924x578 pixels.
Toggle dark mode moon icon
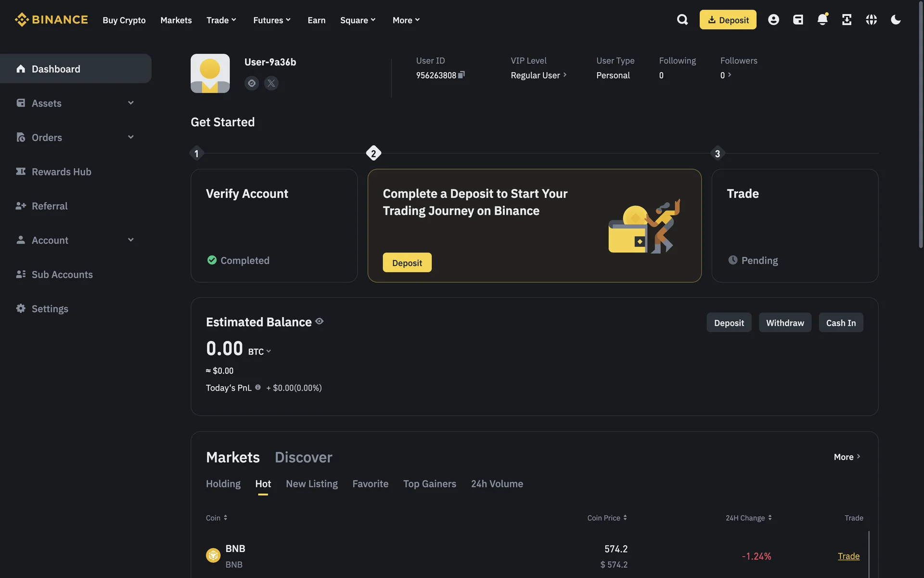pyautogui.click(x=896, y=20)
